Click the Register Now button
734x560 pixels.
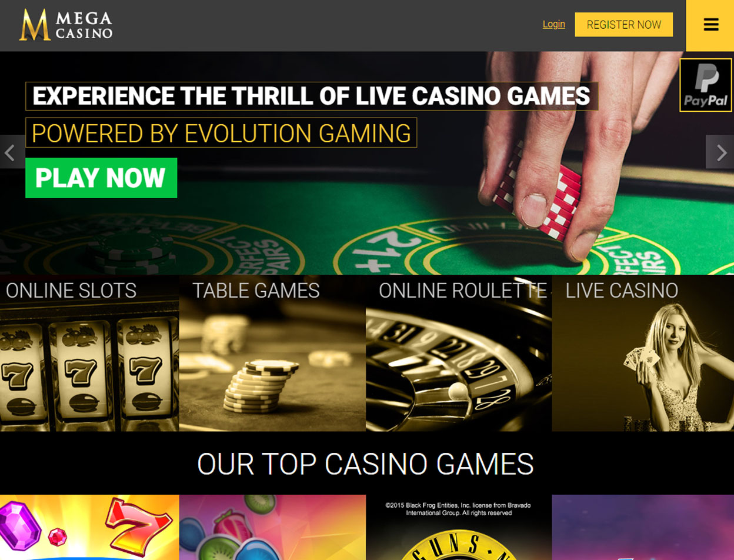[623, 25]
